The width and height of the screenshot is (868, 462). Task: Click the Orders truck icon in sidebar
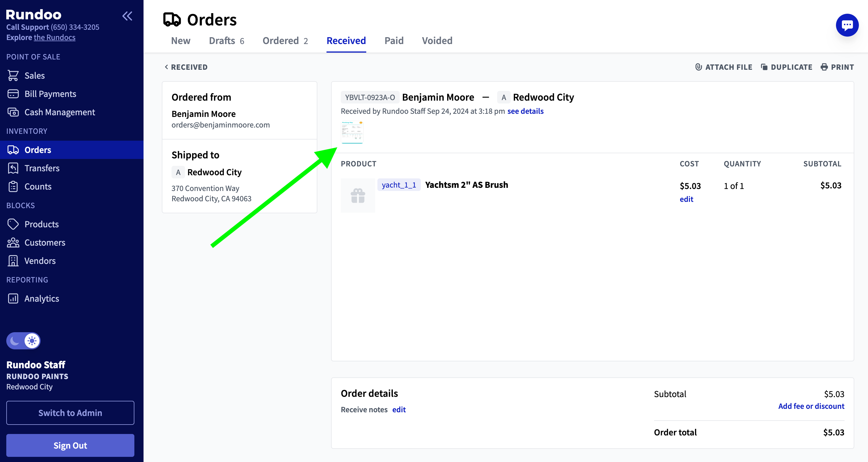tap(13, 150)
